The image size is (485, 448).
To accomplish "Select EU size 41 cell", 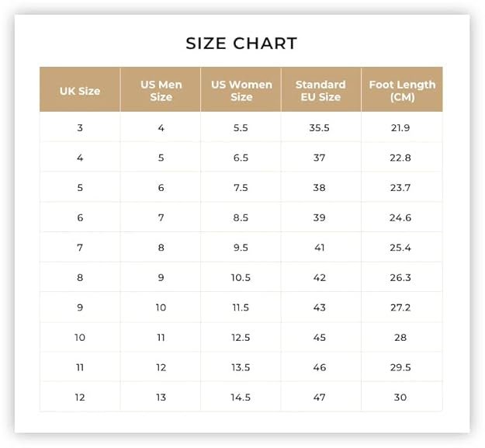I will point(319,248).
